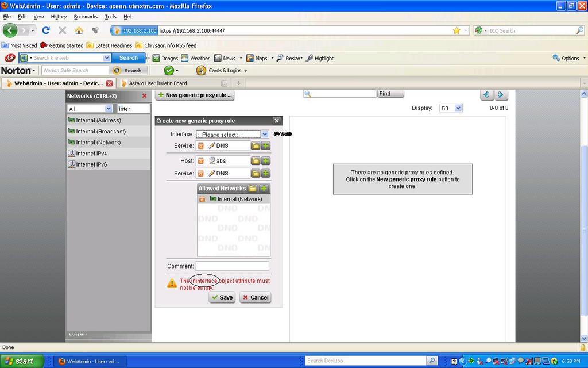Click the green plus icon in Allowed Networks
The width and height of the screenshot is (588, 368).
point(264,189)
